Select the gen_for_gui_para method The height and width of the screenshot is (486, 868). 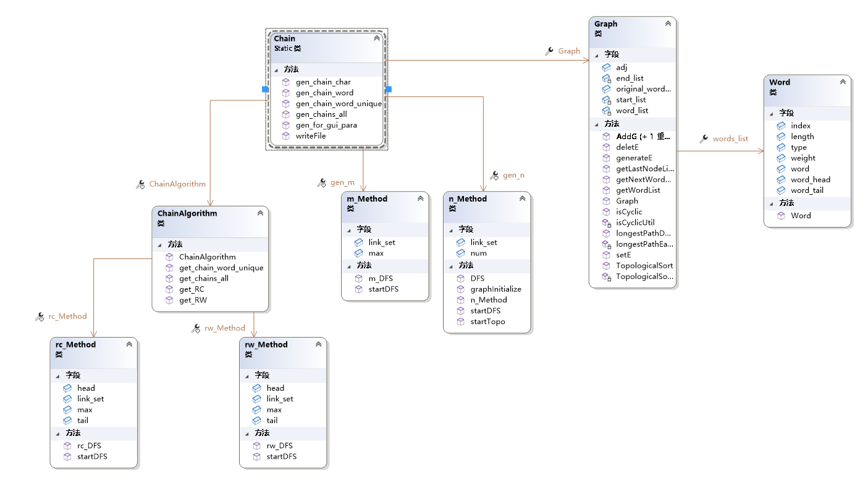pyautogui.click(x=326, y=125)
